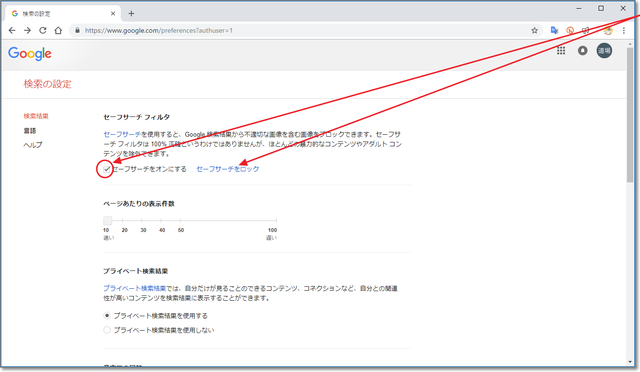Image resolution: width=640 pixels, height=372 pixels.
Task: Open the Google Translate extension icon
Action: tap(554, 31)
